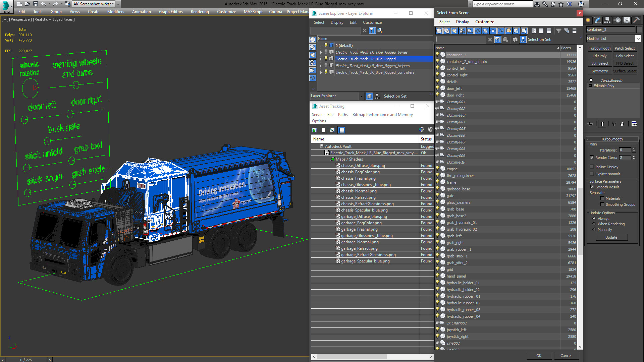Toggle Smooth Result checkbox
Screen dimensions: 644x362
pyautogui.click(x=592, y=187)
